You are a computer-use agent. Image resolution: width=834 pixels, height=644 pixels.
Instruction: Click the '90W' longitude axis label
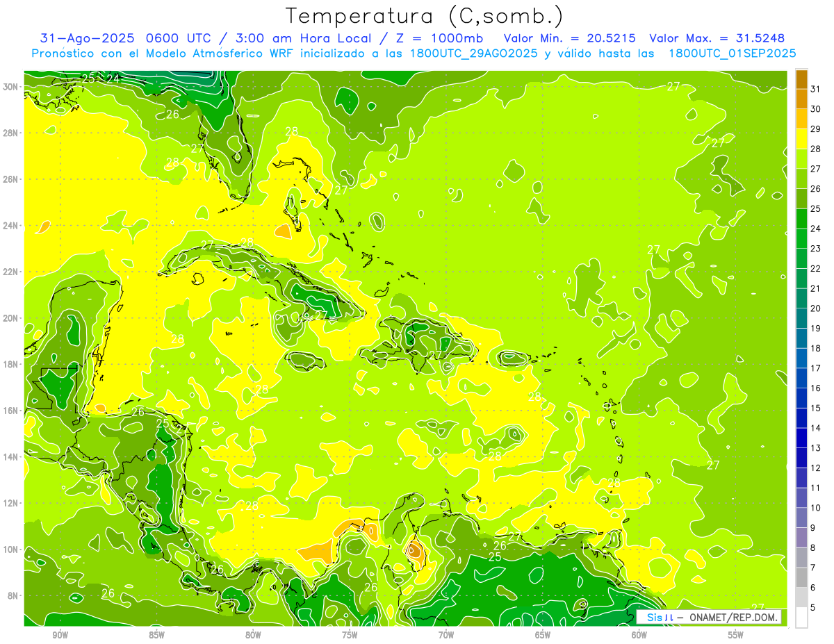60,635
